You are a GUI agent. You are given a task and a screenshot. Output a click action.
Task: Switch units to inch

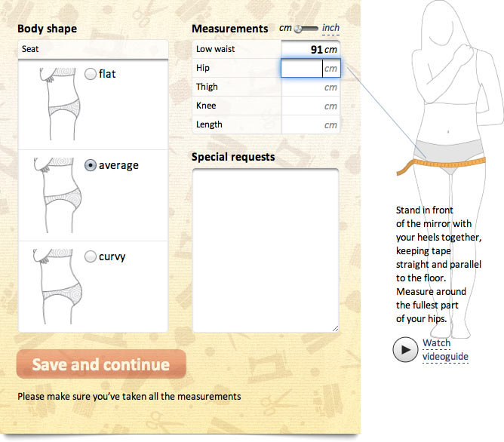(x=330, y=29)
